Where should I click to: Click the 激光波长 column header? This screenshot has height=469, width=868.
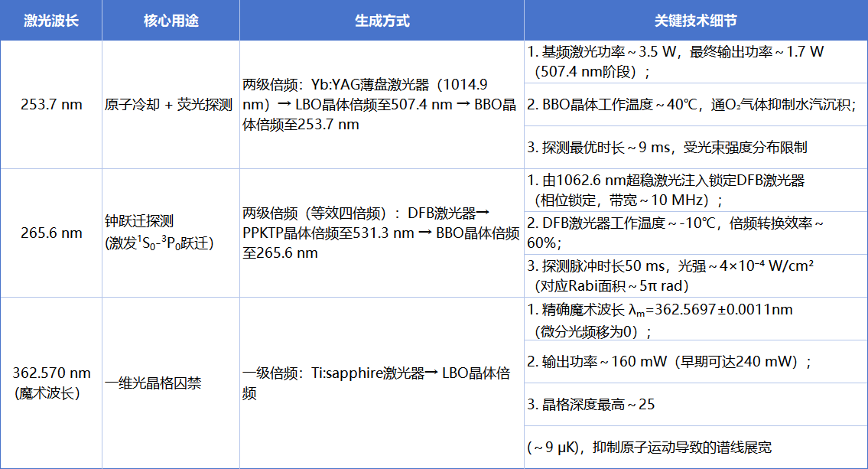click(x=50, y=21)
